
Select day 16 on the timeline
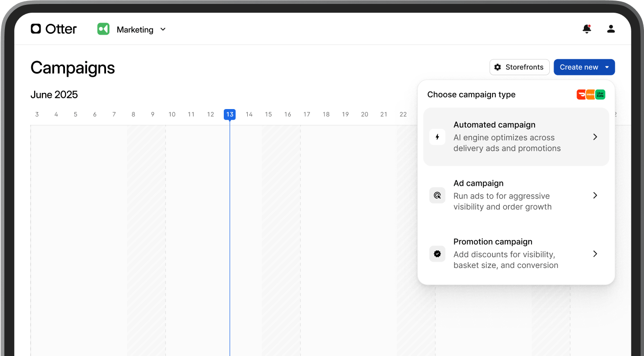coord(288,114)
